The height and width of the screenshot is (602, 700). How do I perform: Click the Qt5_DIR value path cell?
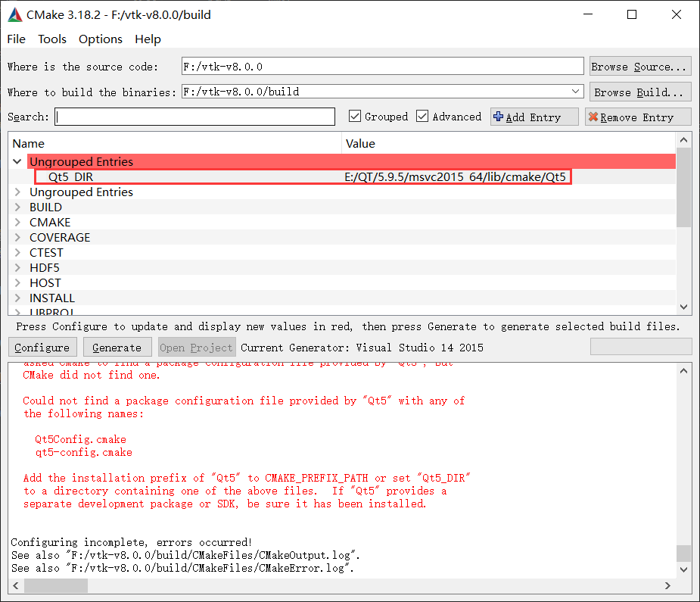pyautogui.click(x=455, y=177)
